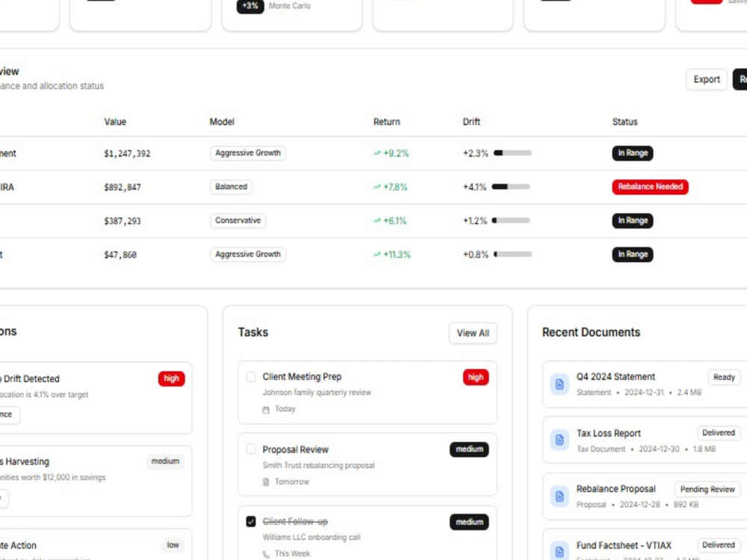Click the Drift column header
The image size is (747, 560).
coord(471,122)
